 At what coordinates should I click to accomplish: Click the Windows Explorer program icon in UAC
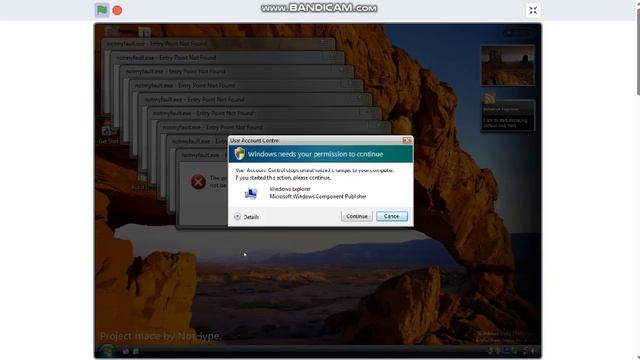(251, 193)
